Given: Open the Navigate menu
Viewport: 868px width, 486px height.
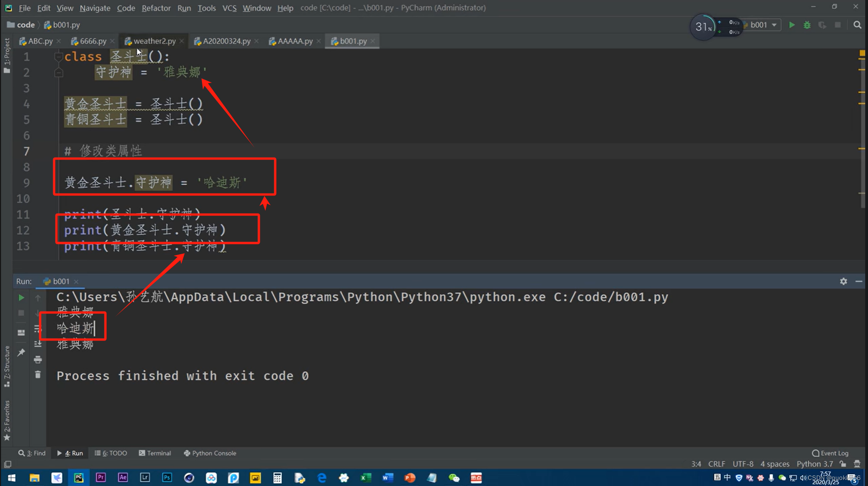Looking at the screenshot, I should 95,8.
